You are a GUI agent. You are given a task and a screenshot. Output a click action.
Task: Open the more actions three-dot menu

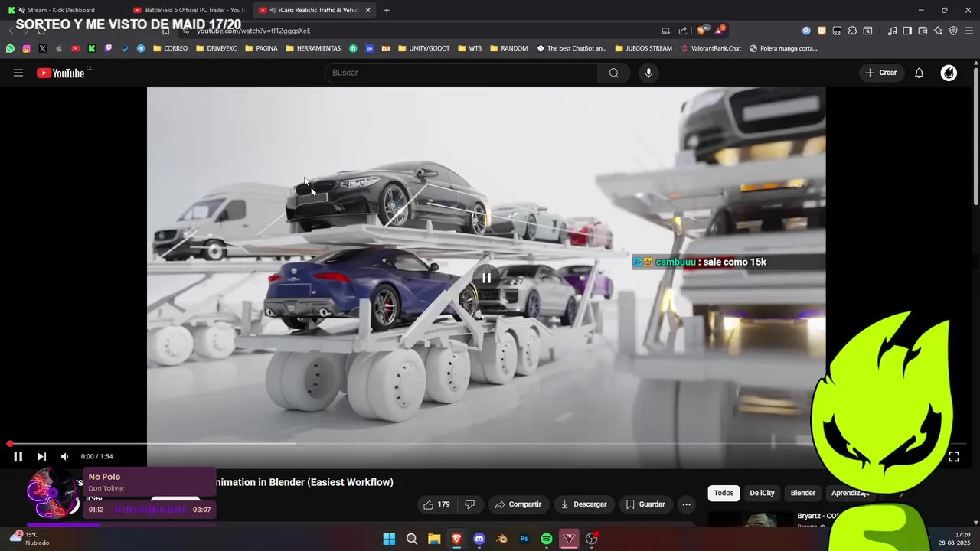(686, 504)
